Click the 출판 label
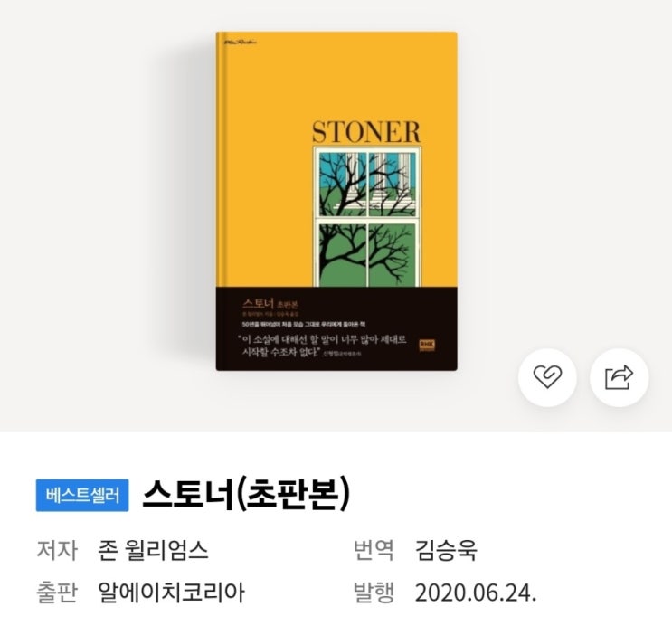The image size is (672, 626). click(57, 593)
